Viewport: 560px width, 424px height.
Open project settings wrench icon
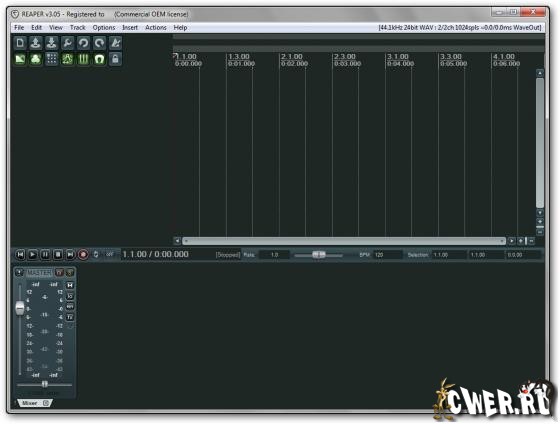(68, 43)
